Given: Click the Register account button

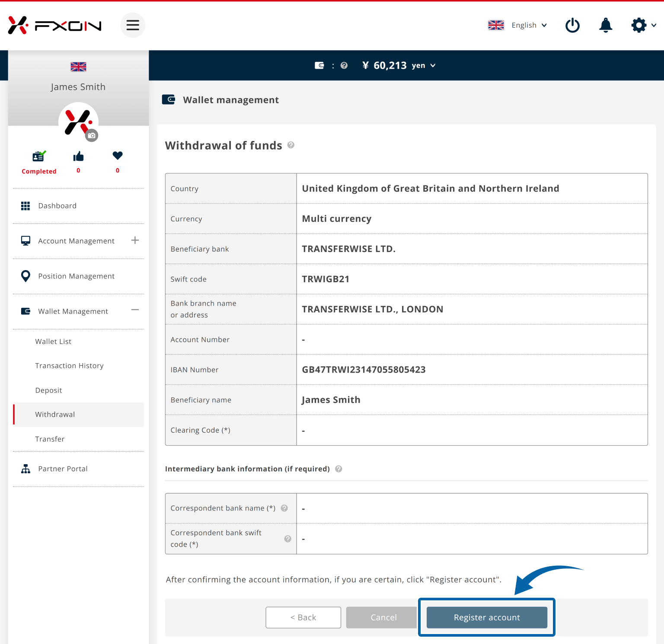Looking at the screenshot, I should pyautogui.click(x=487, y=617).
